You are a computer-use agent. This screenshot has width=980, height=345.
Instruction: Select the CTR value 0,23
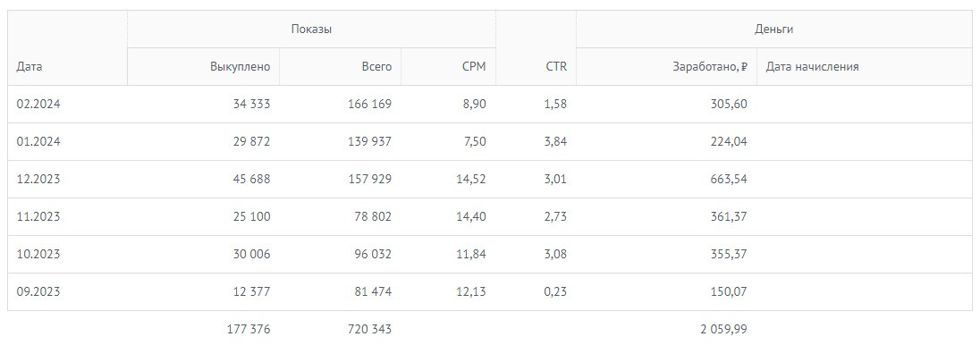coord(555,292)
